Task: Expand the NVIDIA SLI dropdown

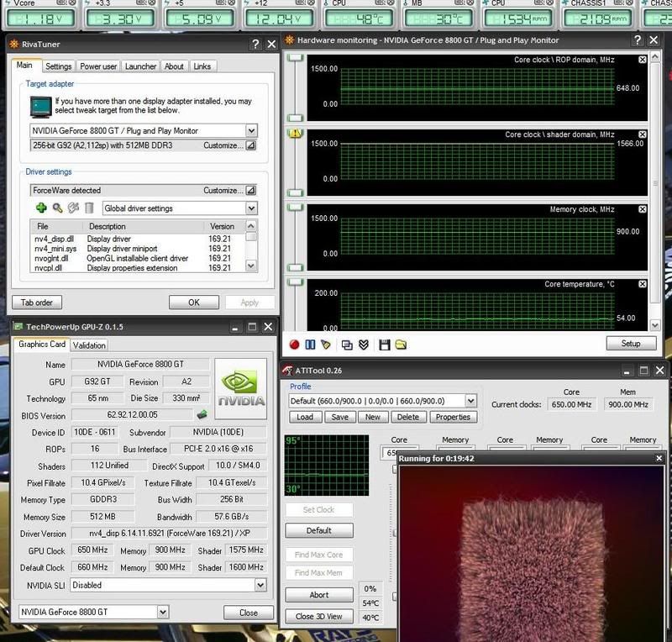Action: (260, 585)
